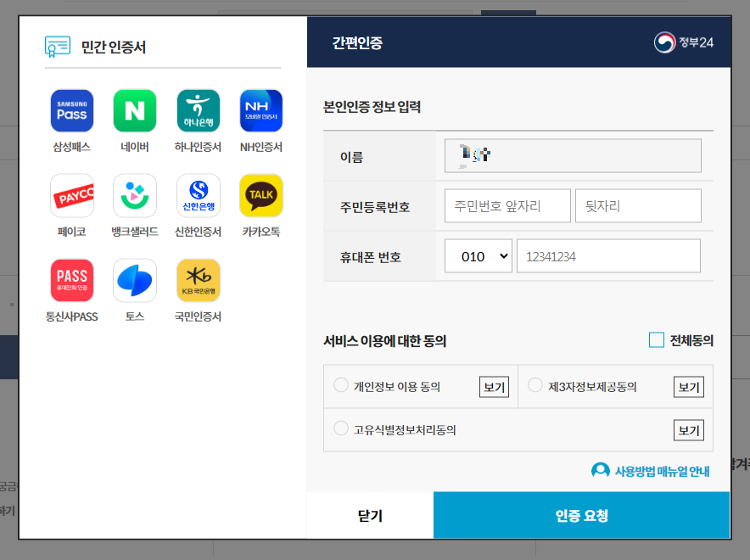
Task: Focus the 주민번호 앞자리 input field
Action: click(x=507, y=205)
